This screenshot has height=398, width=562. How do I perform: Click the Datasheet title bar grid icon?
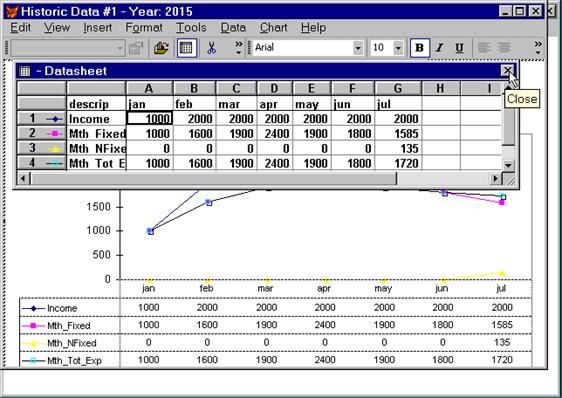(x=25, y=71)
